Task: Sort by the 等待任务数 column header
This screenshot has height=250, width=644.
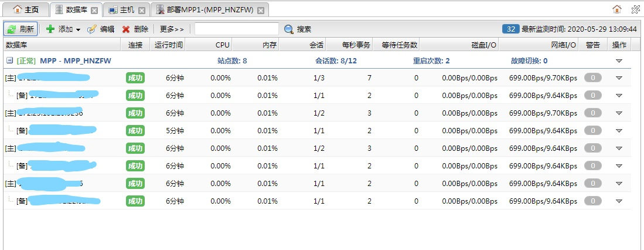Action: pos(396,45)
